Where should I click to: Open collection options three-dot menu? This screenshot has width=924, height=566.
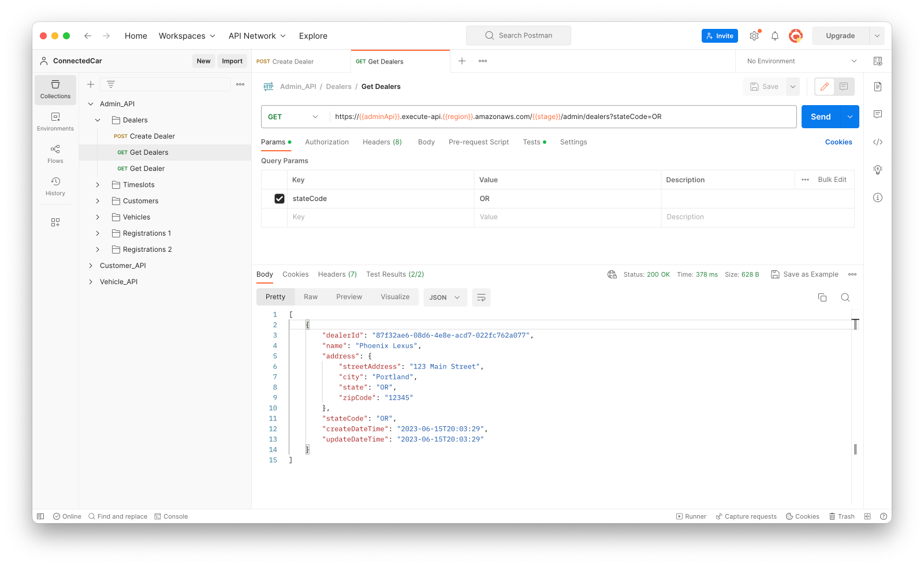240,84
